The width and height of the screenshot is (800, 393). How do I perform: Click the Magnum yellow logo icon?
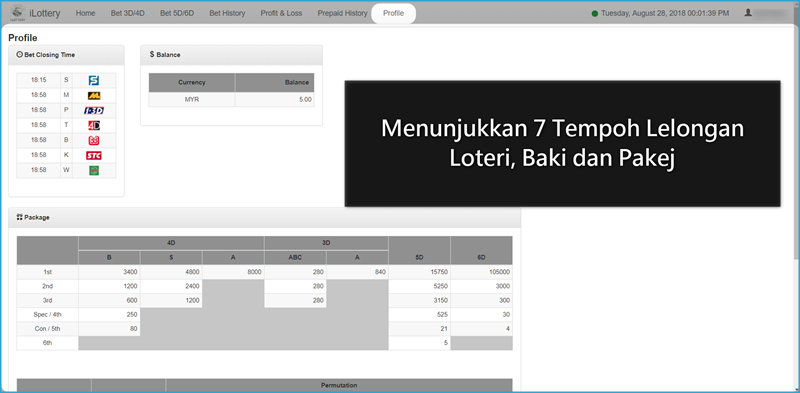(x=94, y=95)
